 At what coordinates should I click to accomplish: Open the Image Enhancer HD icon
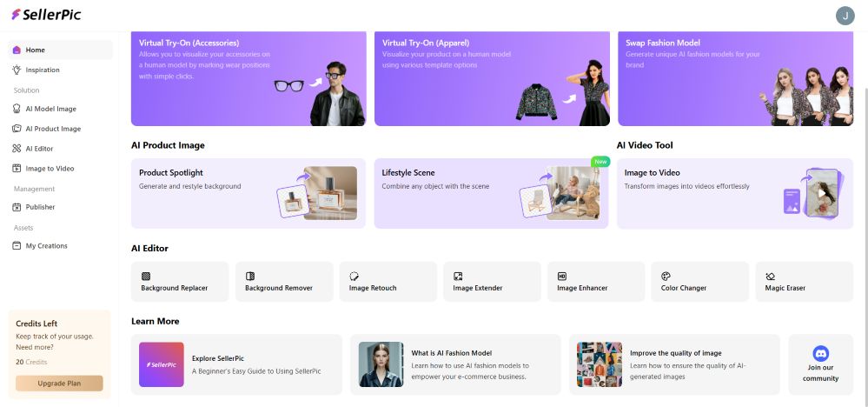click(562, 276)
